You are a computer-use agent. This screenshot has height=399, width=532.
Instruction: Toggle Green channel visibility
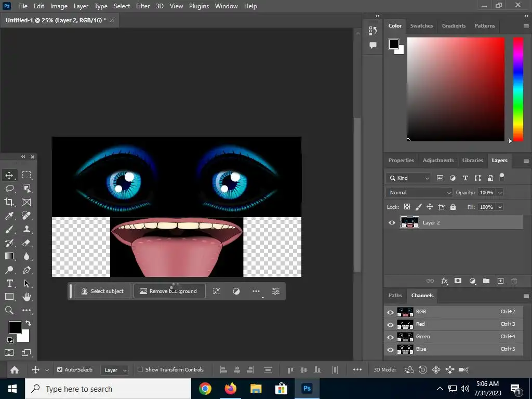point(391,337)
